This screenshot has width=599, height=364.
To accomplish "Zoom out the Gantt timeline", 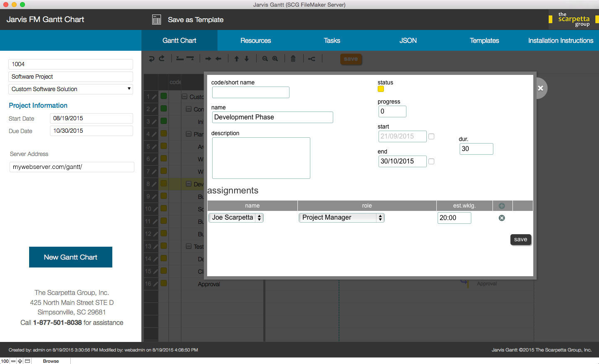I will [265, 59].
